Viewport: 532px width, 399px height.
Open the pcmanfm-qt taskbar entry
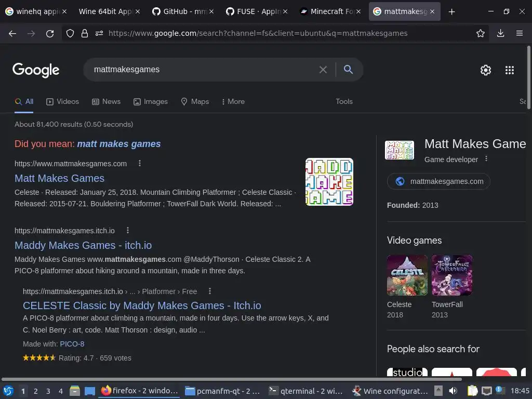pos(223,391)
